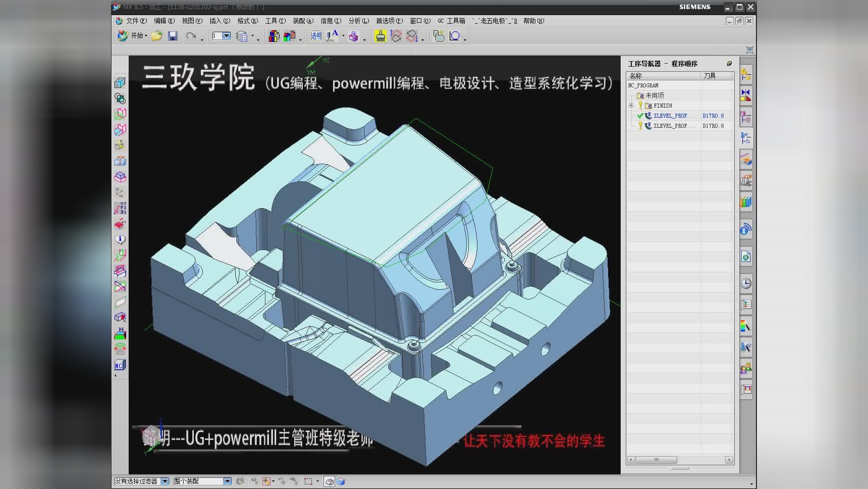Click D17R0.8 tool cell in blue row
Screen dimensions: 868x489
713,116
